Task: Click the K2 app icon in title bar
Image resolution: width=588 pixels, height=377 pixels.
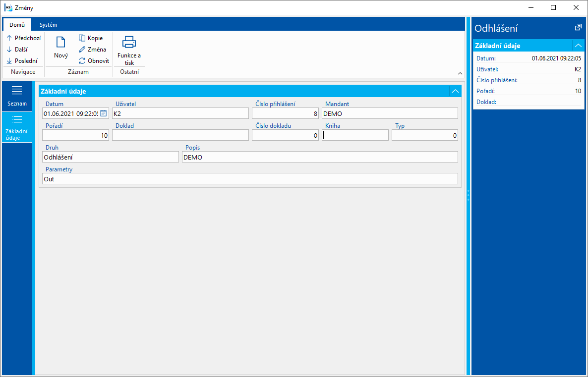Action: click(8, 7)
